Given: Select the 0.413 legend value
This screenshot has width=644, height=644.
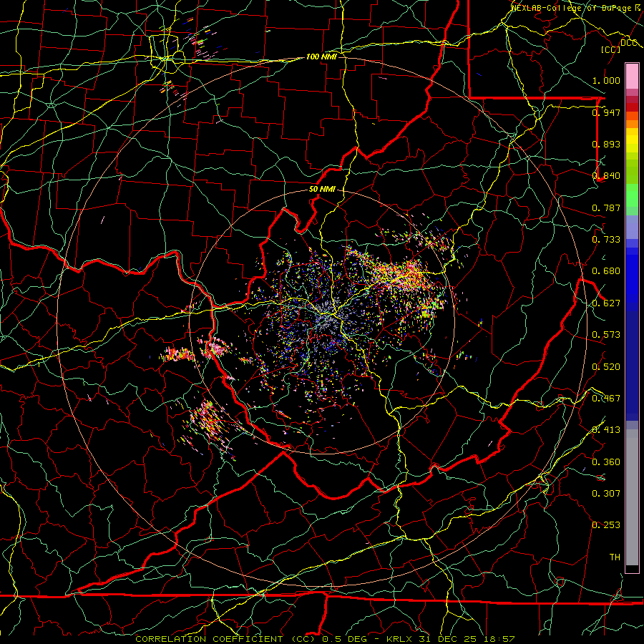Looking at the screenshot, I should tap(606, 430).
